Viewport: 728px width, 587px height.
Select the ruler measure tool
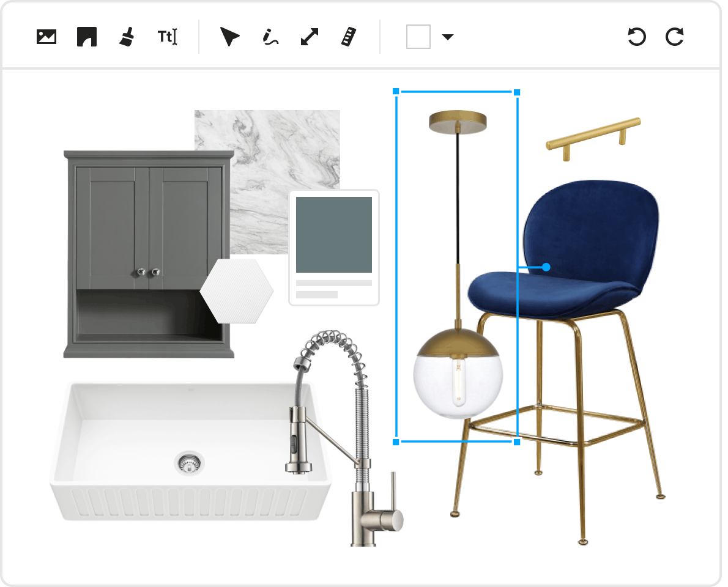[x=349, y=37]
